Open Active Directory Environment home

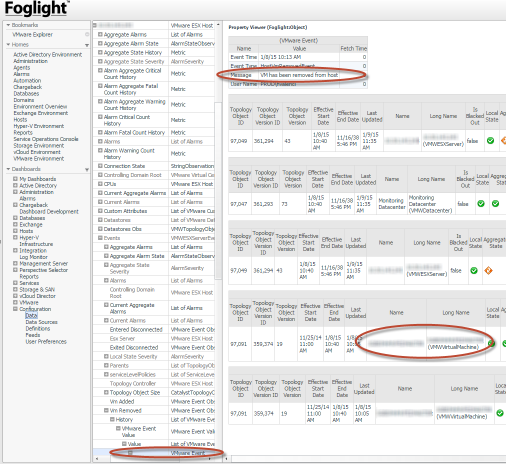click(47, 54)
